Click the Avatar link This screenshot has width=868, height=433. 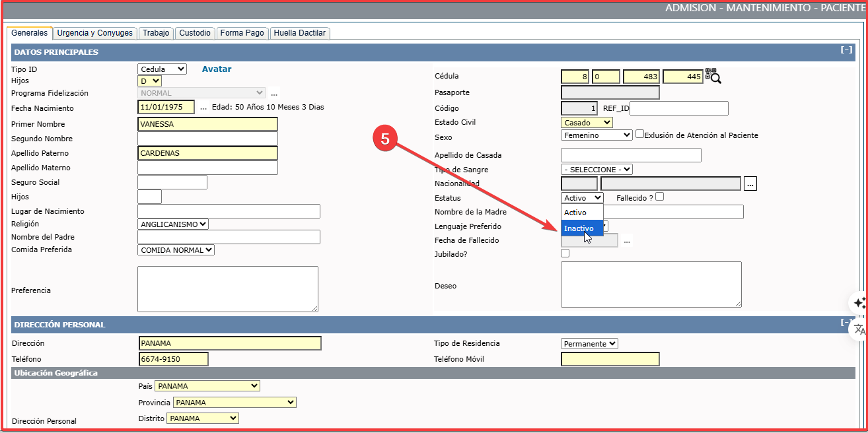tap(217, 69)
